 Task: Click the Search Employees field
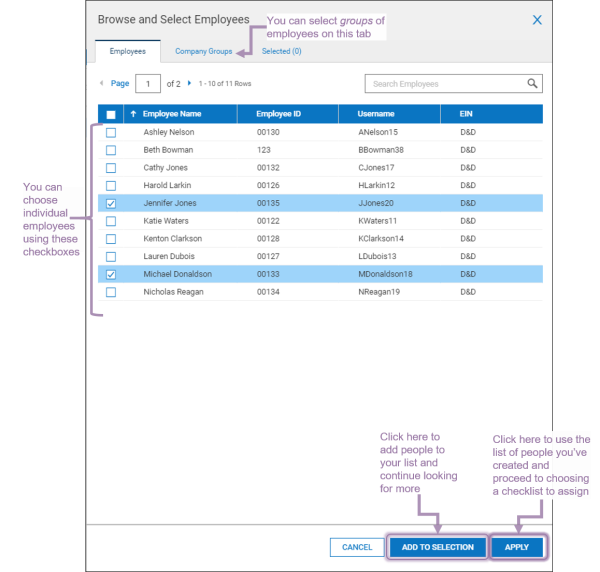[x=453, y=83]
